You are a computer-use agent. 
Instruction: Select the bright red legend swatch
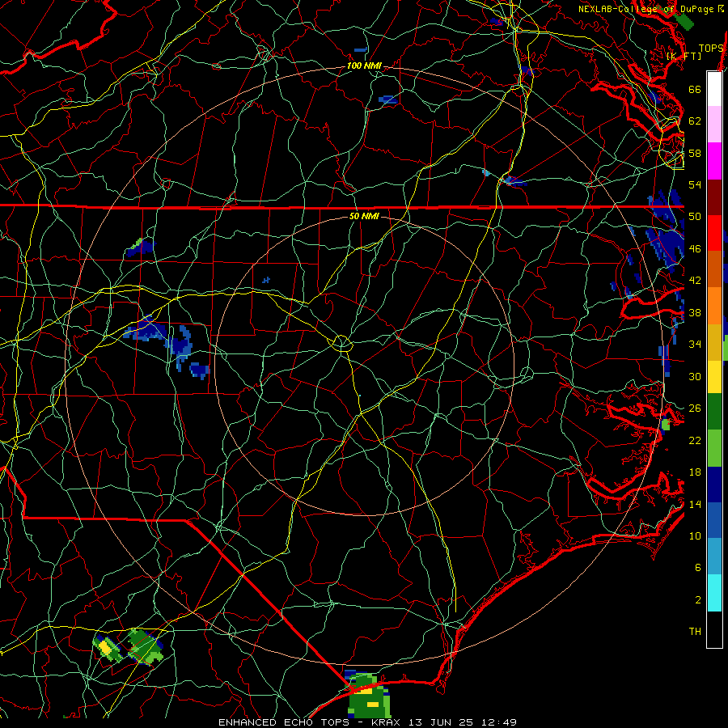[714, 233]
